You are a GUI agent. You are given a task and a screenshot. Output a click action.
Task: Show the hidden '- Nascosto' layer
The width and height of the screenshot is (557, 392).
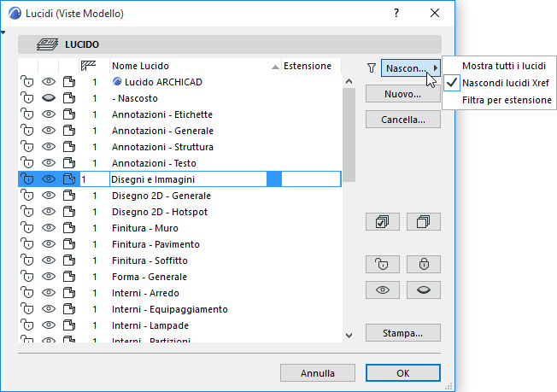49,98
